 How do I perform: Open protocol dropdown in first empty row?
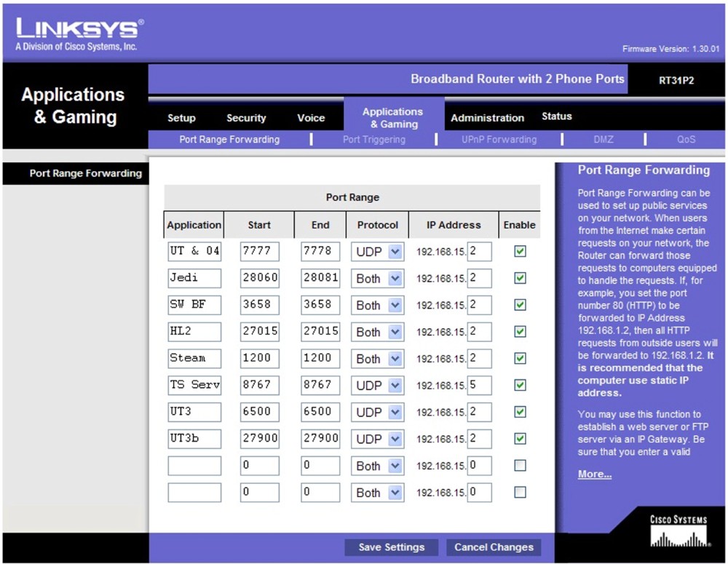(377, 466)
